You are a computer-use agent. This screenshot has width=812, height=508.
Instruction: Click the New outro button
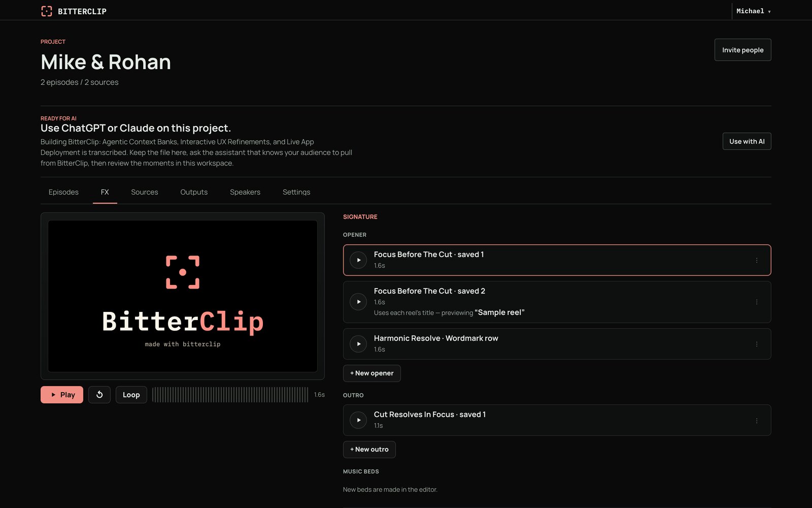click(x=369, y=450)
